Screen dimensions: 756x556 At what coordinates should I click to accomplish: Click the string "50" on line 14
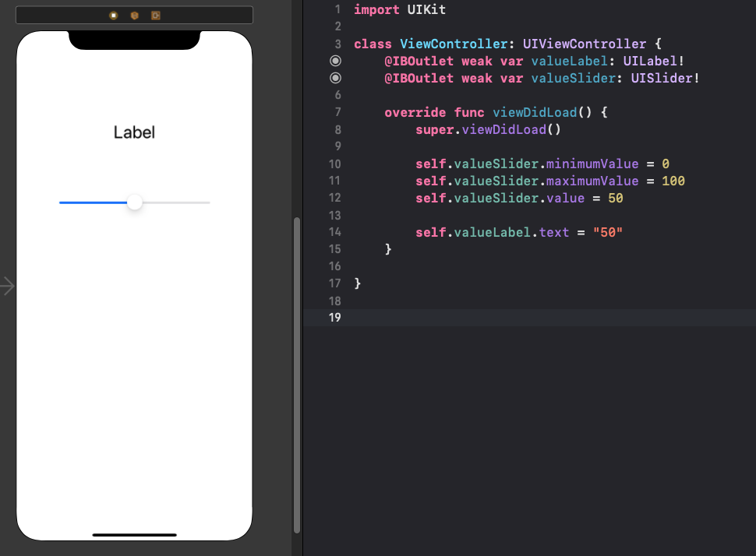[x=607, y=233]
